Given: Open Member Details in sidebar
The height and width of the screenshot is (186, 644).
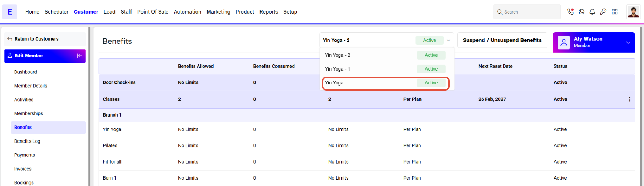Looking at the screenshot, I should click(31, 86).
